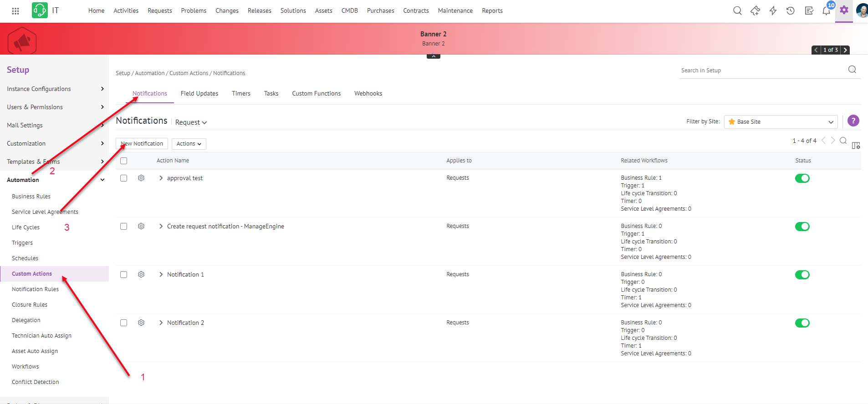Open the quick actions lightning icon

pyautogui.click(x=773, y=11)
